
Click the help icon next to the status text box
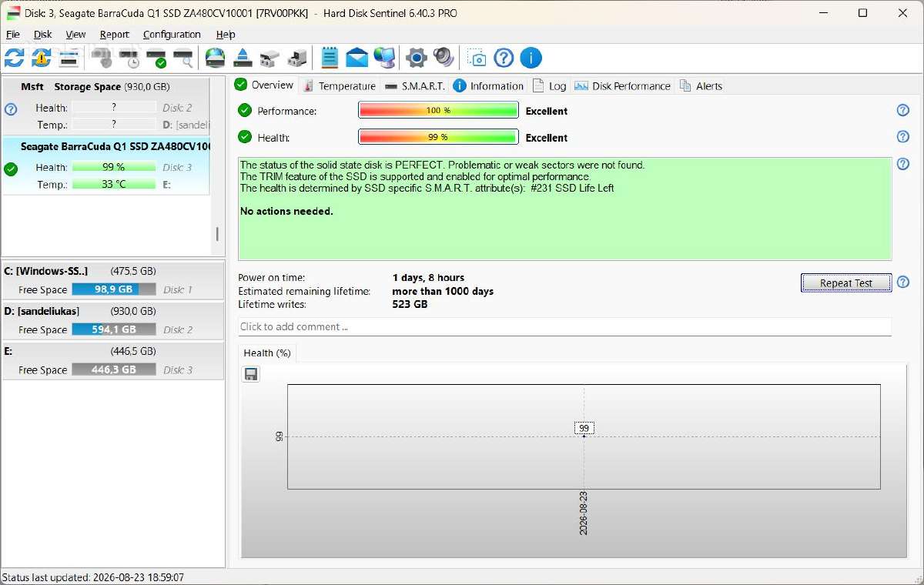(903, 164)
